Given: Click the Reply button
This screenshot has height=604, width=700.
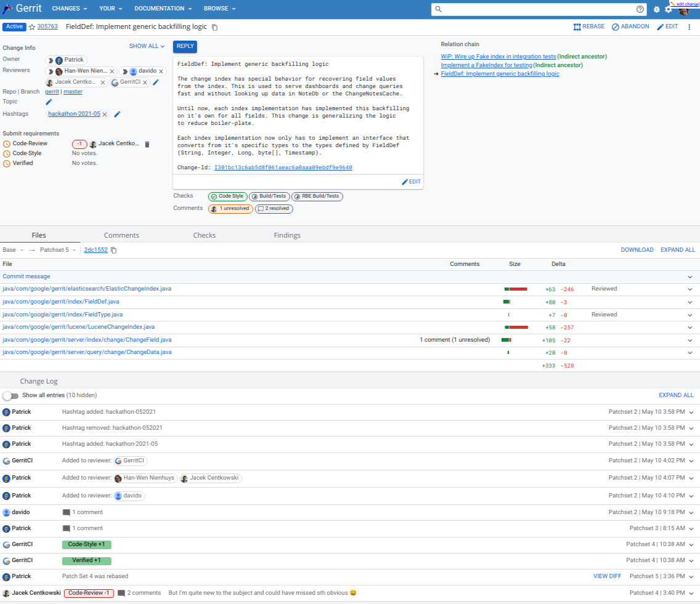Looking at the screenshot, I should click(x=185, y=46).
